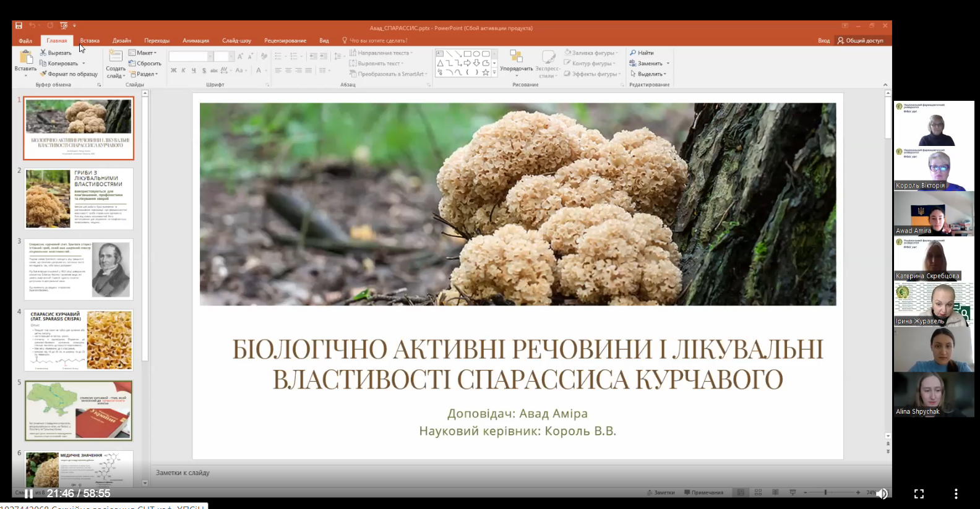The height and width of the screenshot is (509, 980).
Task: Toggle bold (Ж) formatting
Action: [174, 71]
